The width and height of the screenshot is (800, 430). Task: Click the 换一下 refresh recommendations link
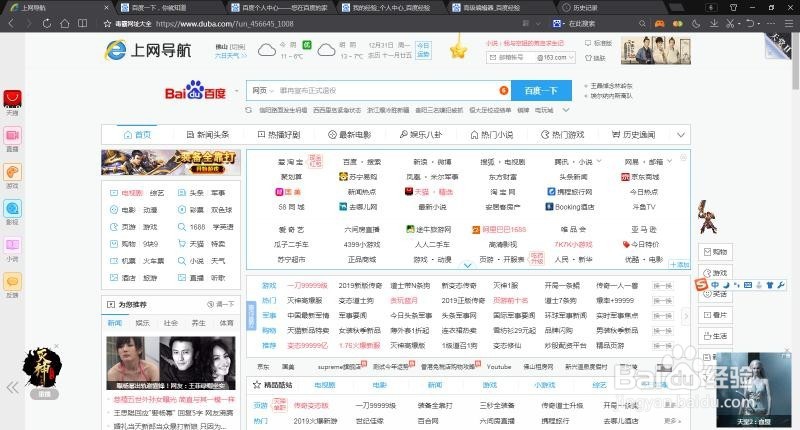(x=220, y=304)
